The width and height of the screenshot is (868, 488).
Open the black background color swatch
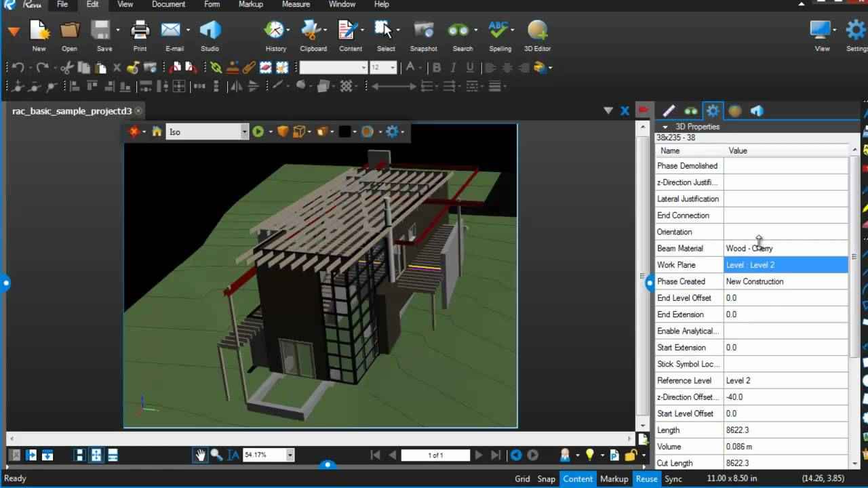click(344, 131)
